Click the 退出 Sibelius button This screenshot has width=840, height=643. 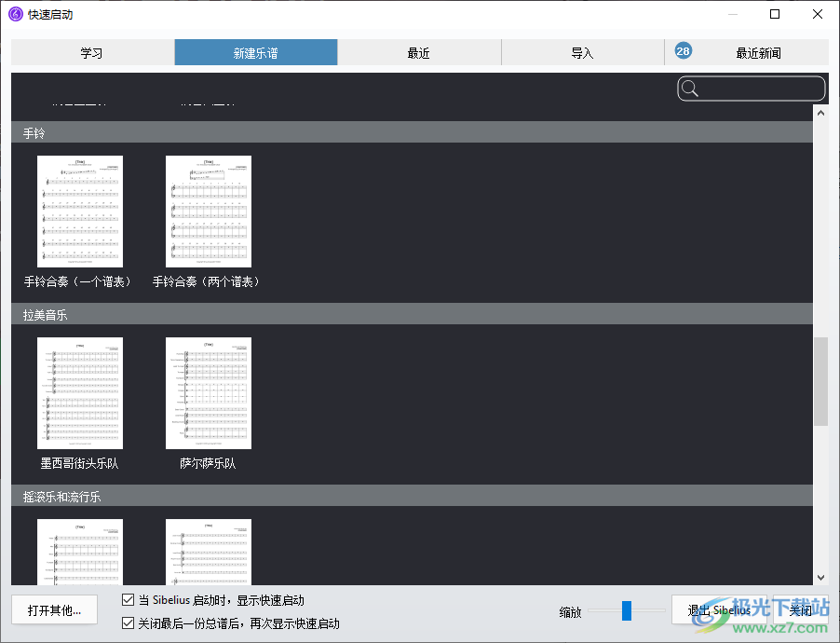coord(718,609)
